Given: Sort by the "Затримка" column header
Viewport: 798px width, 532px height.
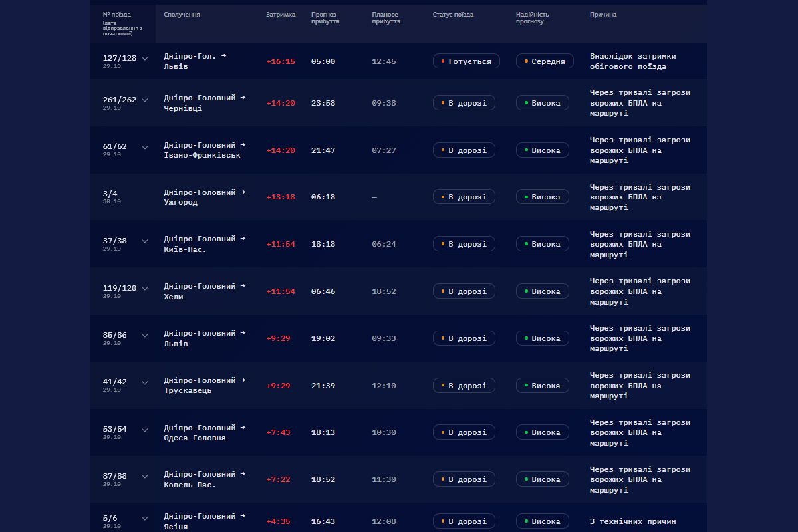Looking at the screenshot, I should [281, 15].
